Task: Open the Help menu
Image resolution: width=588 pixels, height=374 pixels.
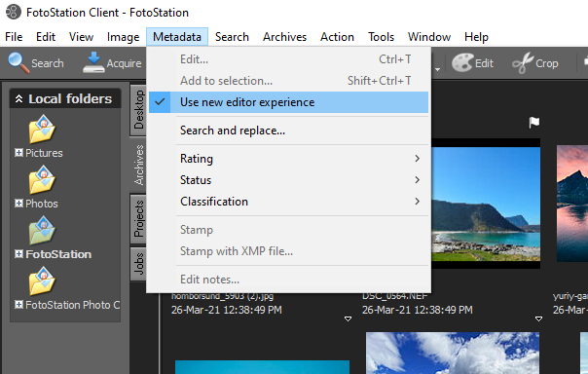Action: (x=476, y=37)
